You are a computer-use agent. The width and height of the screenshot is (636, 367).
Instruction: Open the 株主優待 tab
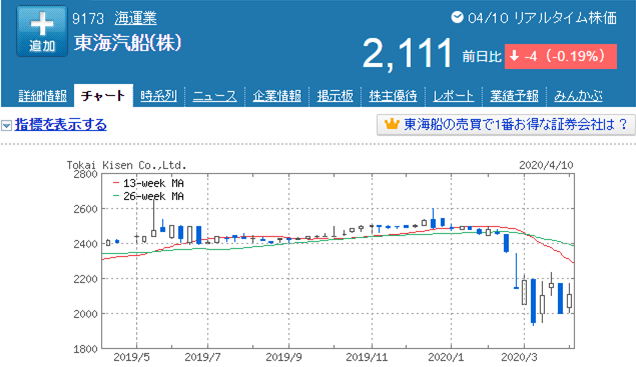click(393, 96)
